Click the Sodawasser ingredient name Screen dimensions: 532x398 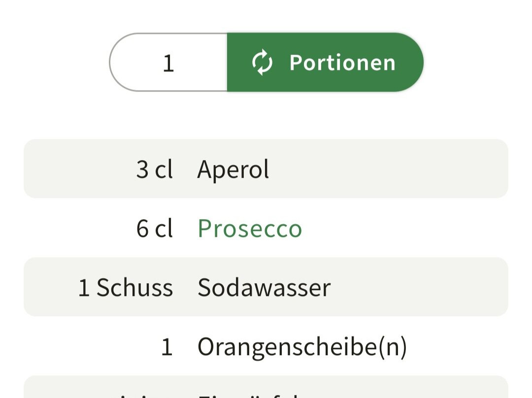[x=264, y=288]
